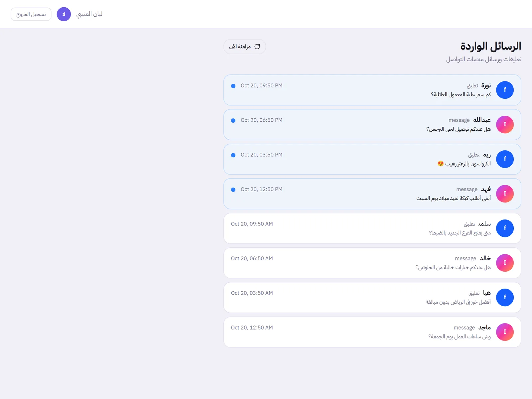Click the تسجيل الخروج logout button
This screenshot has width=532, height=399.
click(31, 14)
